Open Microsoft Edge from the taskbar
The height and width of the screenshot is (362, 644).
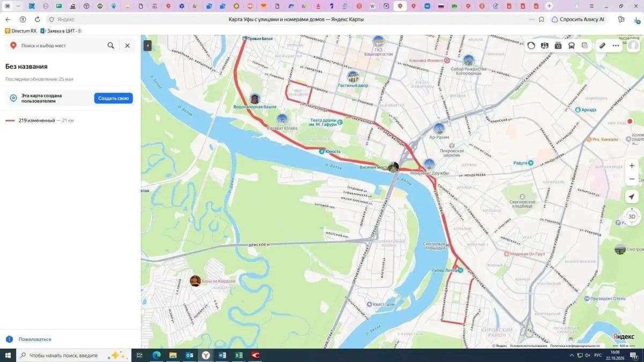click(x=157, y=355)
